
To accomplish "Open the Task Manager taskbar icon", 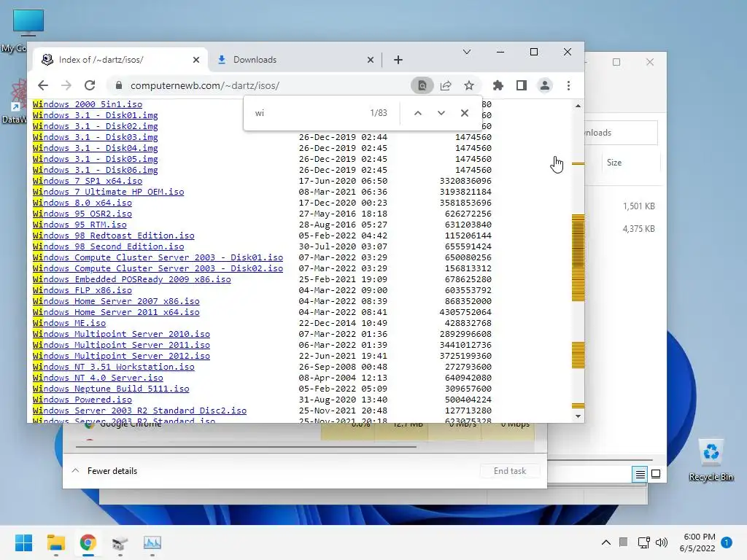I will [152, 542].
